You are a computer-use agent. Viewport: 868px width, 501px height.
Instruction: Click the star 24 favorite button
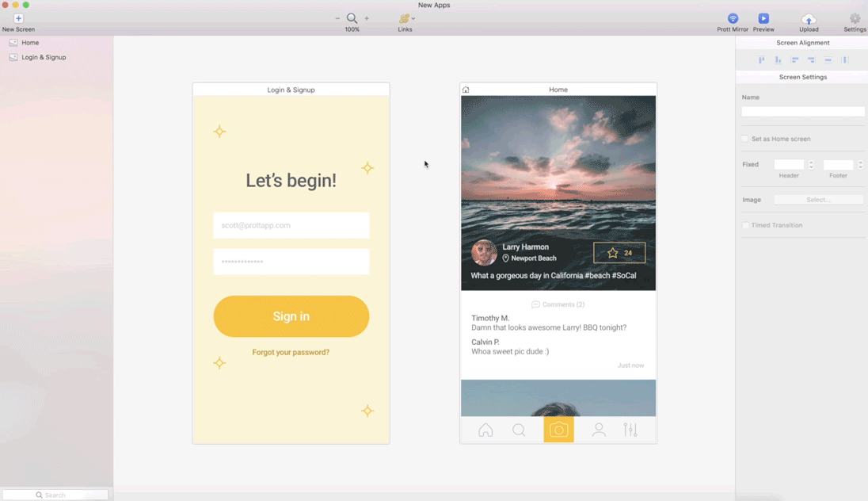pyautogui.click(x=619, y=253)
